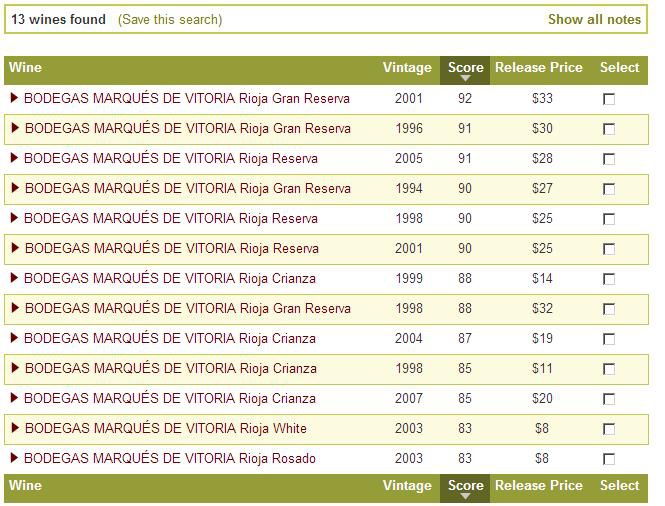The width and height of the screenshot is (665, 506).
Task: Open the 2007 Rioja Crianza wine link
Action: tap(170, 398)
